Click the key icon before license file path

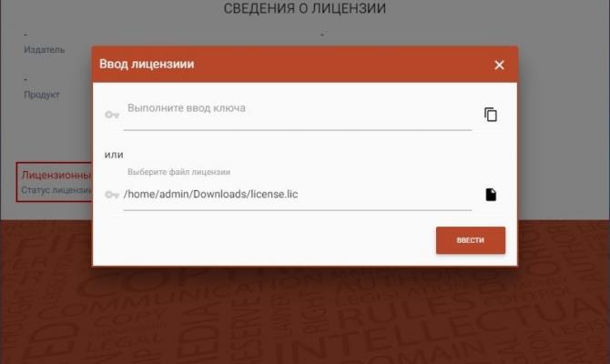tap(112, 195)
